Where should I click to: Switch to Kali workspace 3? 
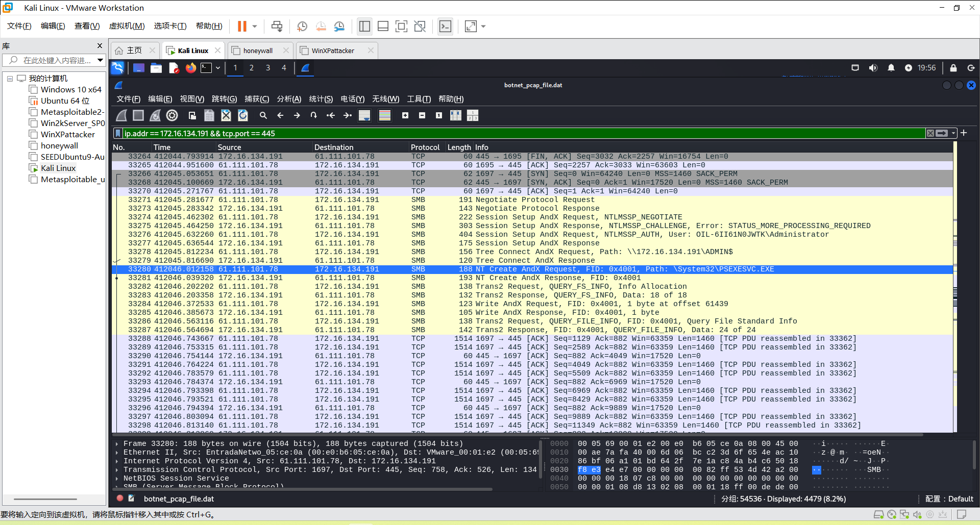pyautogui.click(x=268, y=68)
